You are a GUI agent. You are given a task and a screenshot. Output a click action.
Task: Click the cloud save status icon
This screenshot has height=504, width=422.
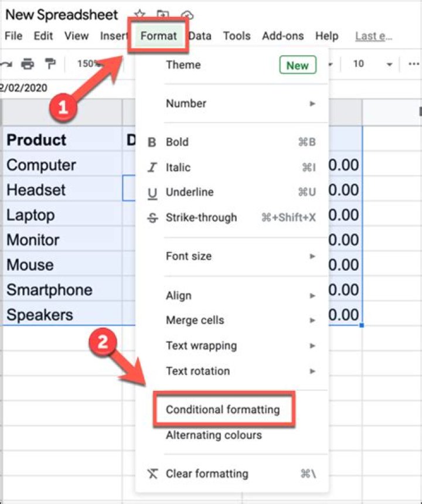[x=187, y=15]
